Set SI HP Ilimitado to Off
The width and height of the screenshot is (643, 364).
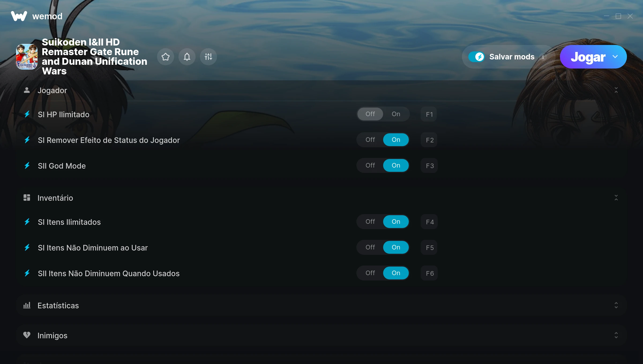point(370,114)
